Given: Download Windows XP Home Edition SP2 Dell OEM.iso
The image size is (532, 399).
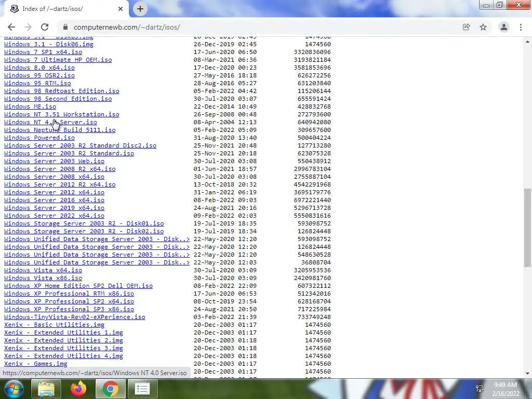Looking at the screenshot, I should (78, 286).
